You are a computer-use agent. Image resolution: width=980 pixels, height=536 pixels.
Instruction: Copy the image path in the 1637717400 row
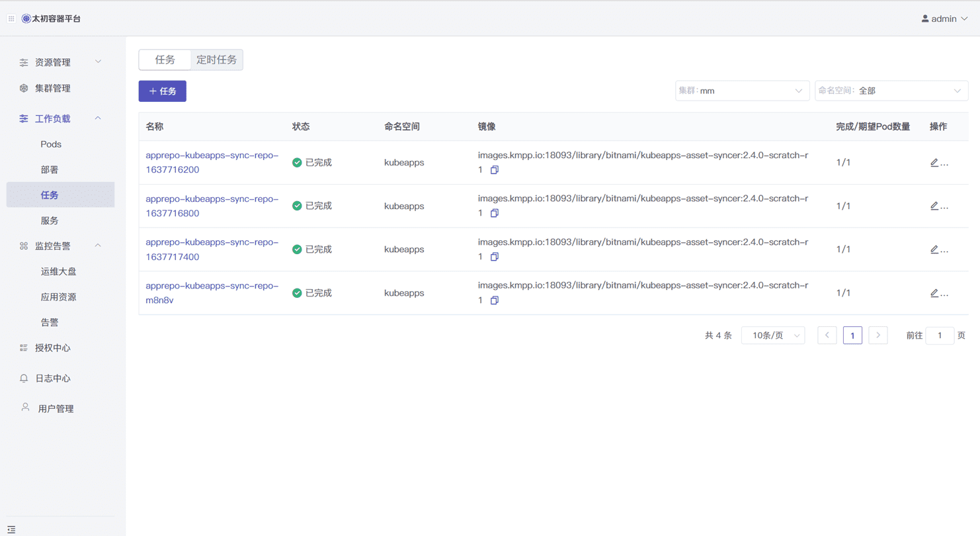click(x=494, y=257)
